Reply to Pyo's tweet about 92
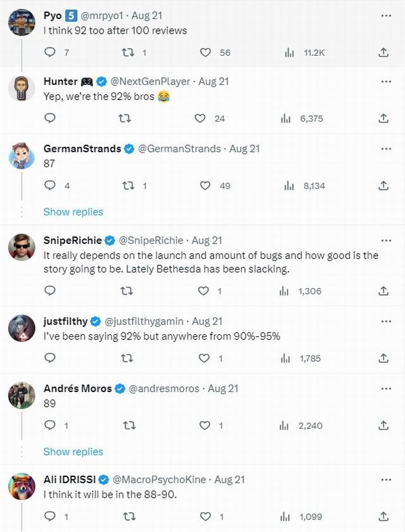This screenshot has height=532, width=405. coord(50,52)
